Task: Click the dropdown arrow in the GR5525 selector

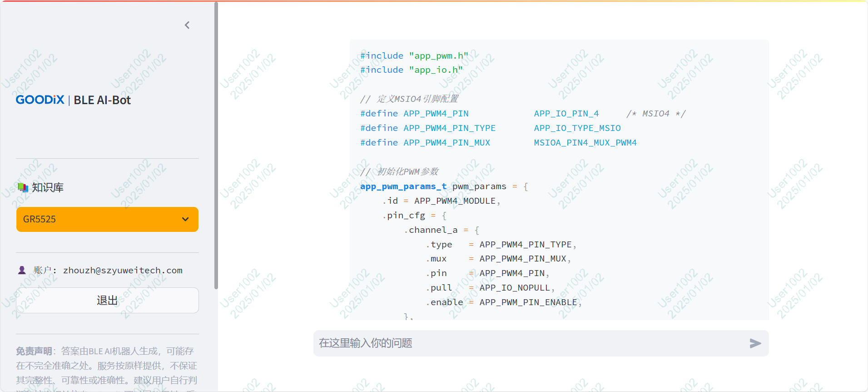Action: pos(185,219)
